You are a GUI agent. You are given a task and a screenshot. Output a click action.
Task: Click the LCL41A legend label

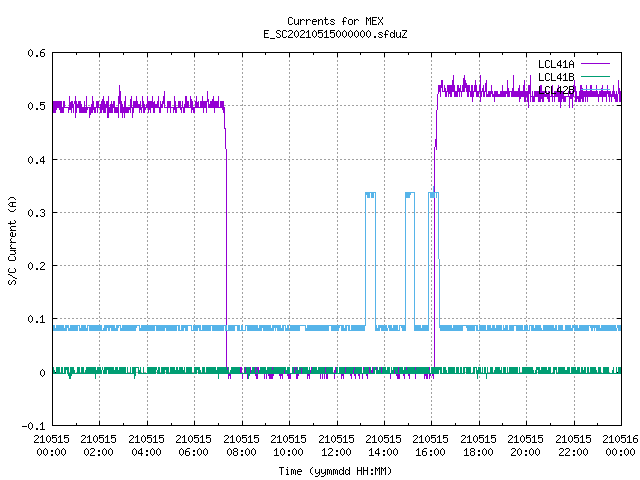click(x=556, y=64)
